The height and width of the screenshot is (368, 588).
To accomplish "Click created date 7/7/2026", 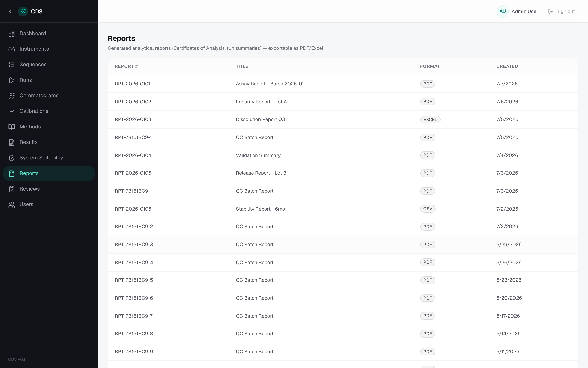I will pyautogui.click(x=507, y=84).
